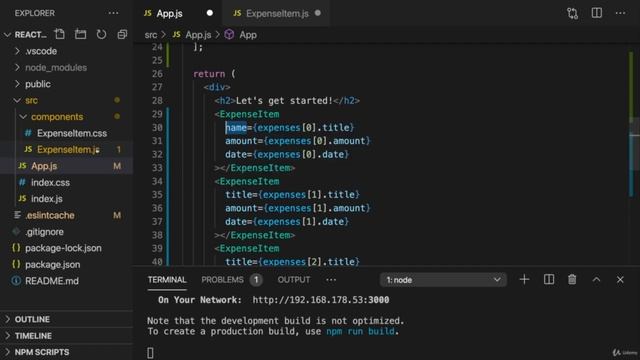The height and width of the screenshot is (360, 640).
Task: Click the 'return (' statement on line 26
Action: point(214,74)
